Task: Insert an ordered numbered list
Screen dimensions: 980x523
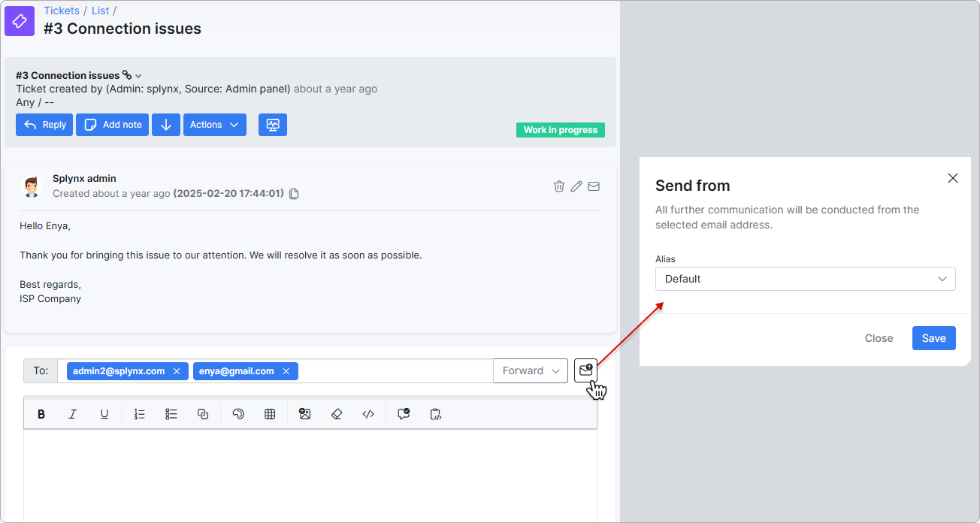Action: [139, 414]
